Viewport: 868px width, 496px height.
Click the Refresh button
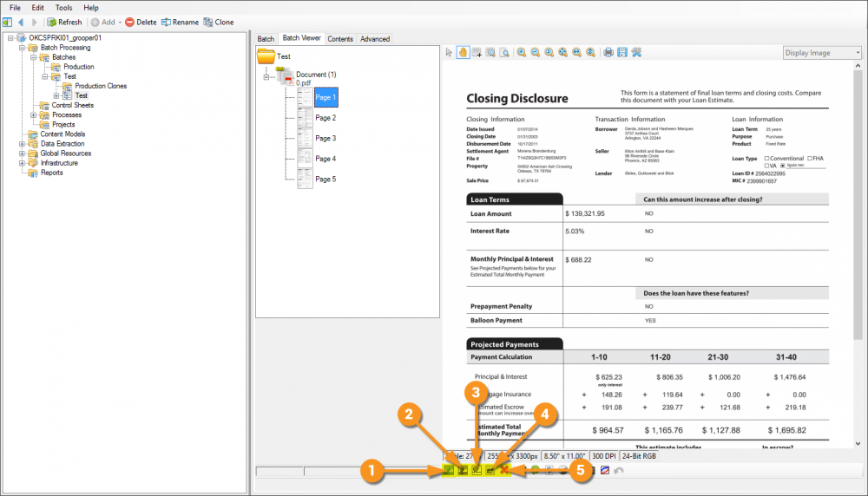(x=65, y=23)
